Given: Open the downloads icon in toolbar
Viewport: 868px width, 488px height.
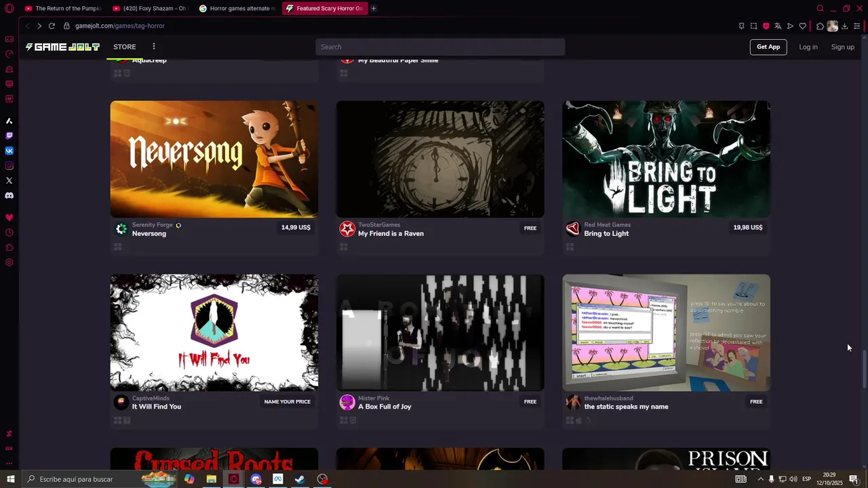Looking at the screenshot, I should [x=844, y=26].
